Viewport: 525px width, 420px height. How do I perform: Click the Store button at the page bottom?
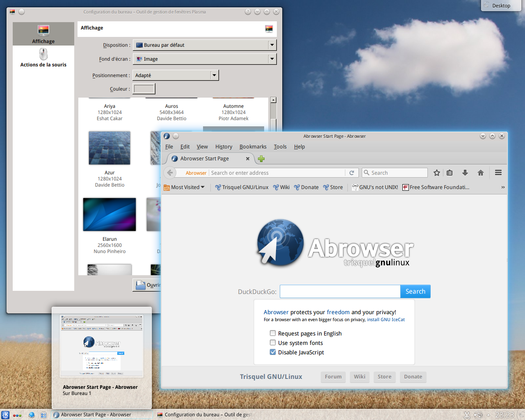384,377
